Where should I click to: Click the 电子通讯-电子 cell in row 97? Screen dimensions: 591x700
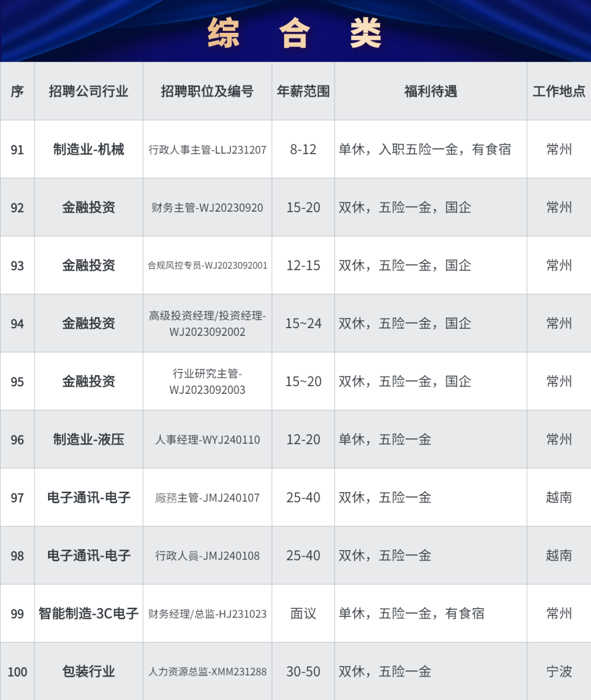89,497
